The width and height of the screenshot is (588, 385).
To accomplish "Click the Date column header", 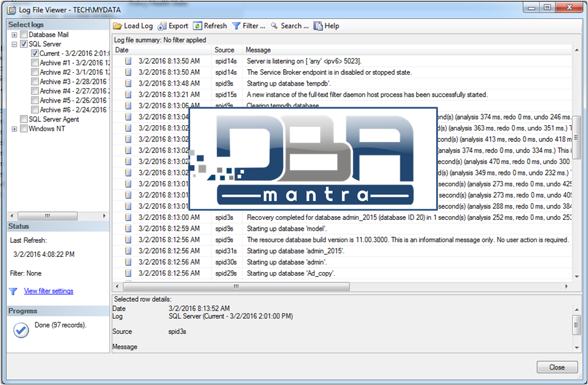I will coord(162,50).
